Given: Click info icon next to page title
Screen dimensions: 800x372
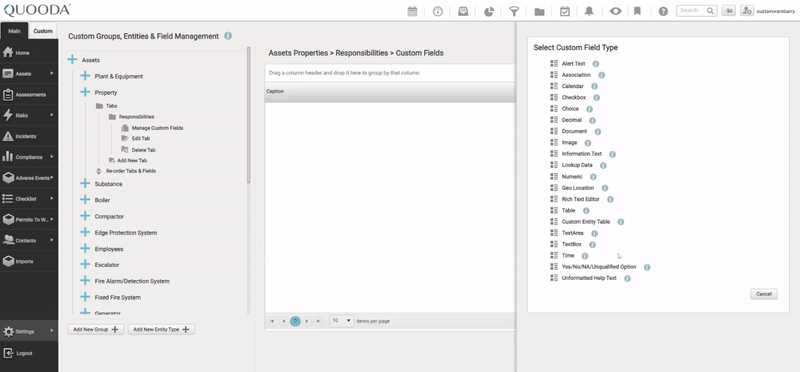Looking at the screenshot, I should pos(228,36).
